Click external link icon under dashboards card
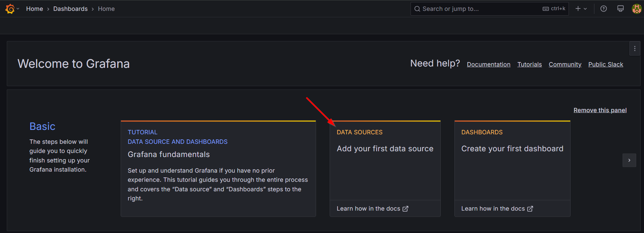The image size is (644, 233). [x=530, y=209]
